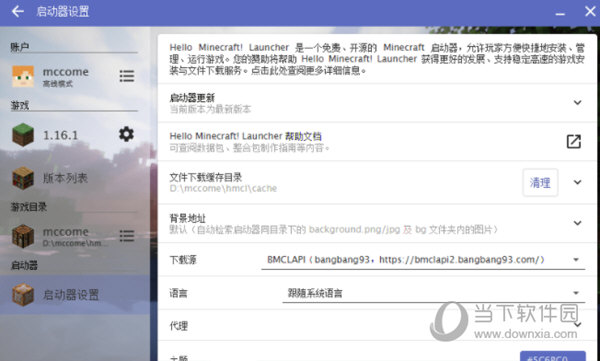Image resolution: width=600 pixels, height=361 pixels.
Task: Click the cache path D:\mccome\hmcl\cache text
Action: (x=223, y=188)
